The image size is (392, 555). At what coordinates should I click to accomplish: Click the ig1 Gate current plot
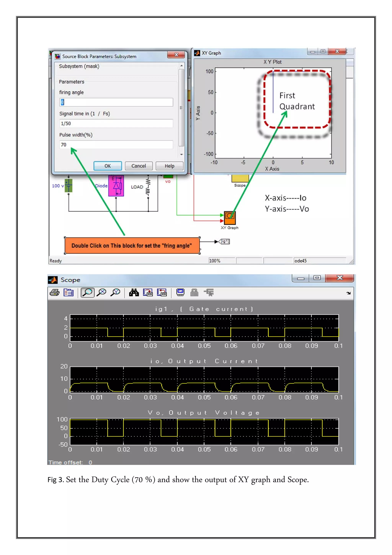204,328
